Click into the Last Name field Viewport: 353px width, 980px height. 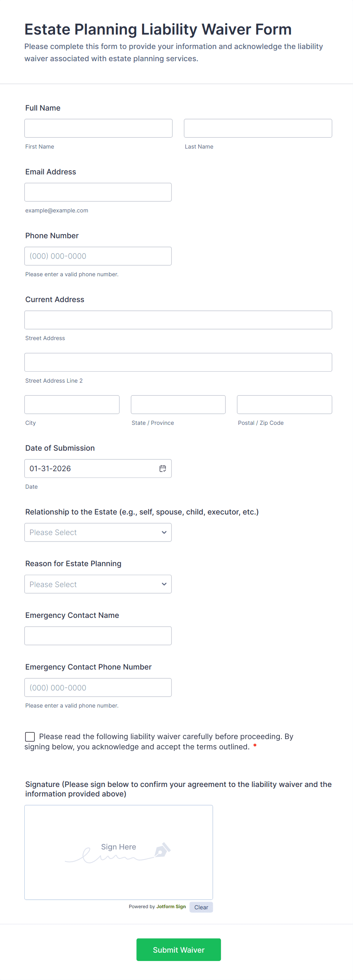coord(258,128)
